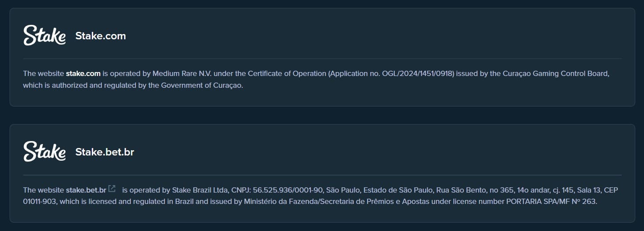The height and width of the screenshot is (231, 644).
Task: Click the divider line under the Stake.com heading
Action: pyautogui.click(x=322, y=59)
